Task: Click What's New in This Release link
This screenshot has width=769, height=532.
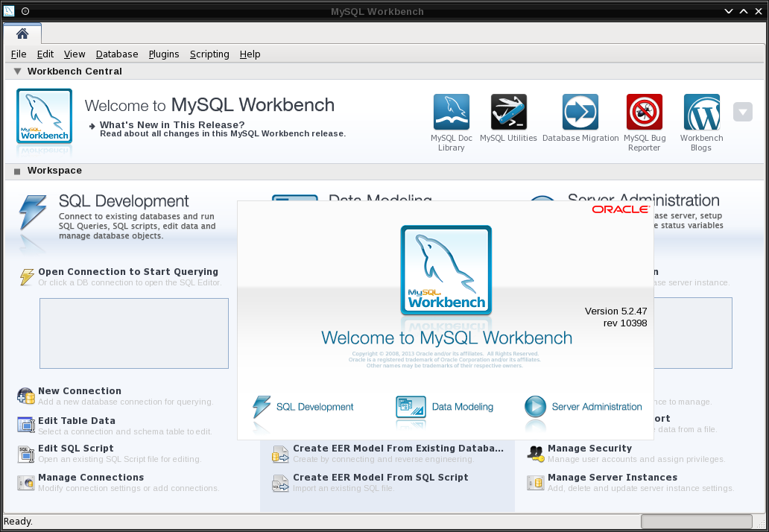Action: [172, 124]
